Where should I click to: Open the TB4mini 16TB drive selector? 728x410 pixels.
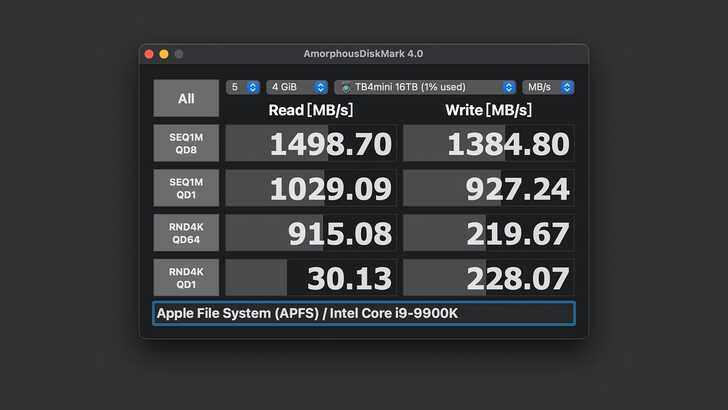coord(425,87)
